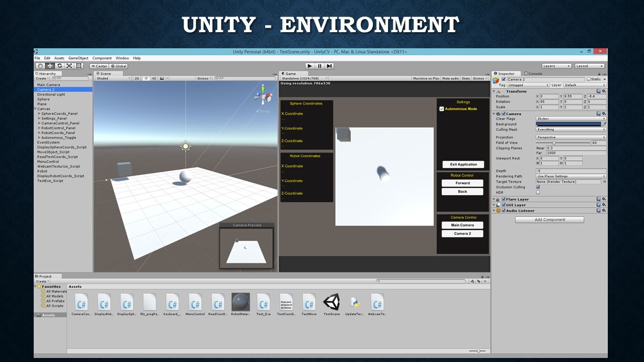This screenshot has width=644, height=362.
Task: Collapse the Canvas hierarchy item
Action: click(x=35, y=109)
